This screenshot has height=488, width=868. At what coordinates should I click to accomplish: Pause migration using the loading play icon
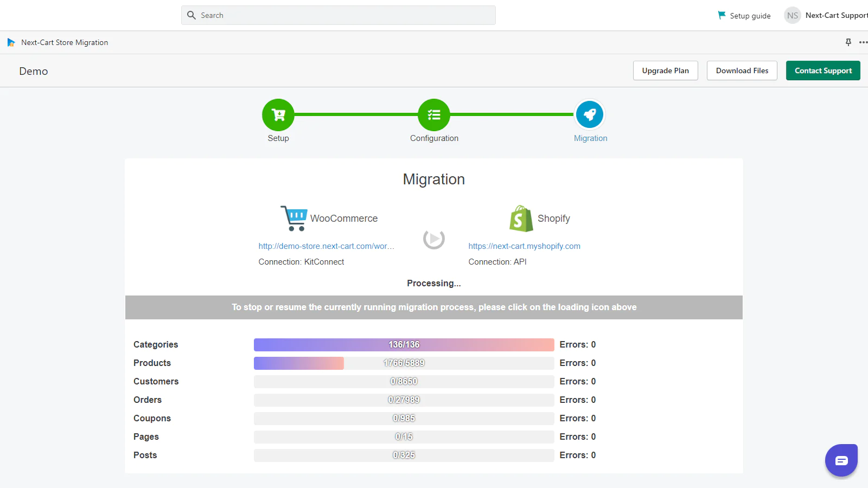434,239
